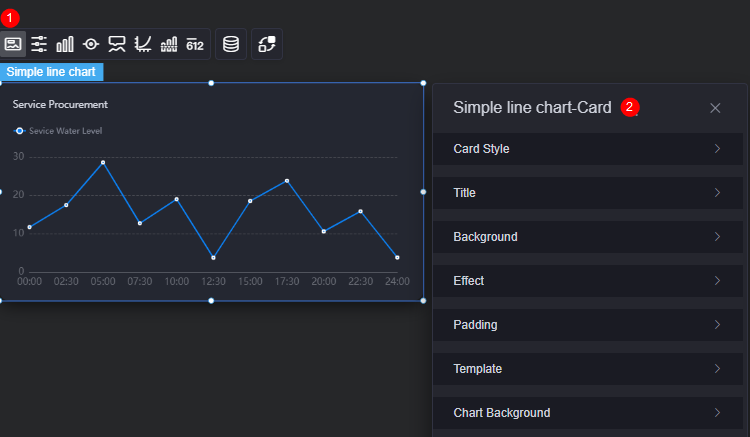Open the 612 numeric label icon
This screenshot has width=750, height=437.
coord(195,45)
